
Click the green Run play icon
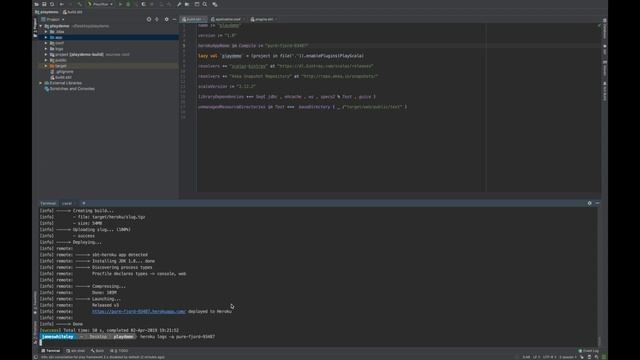pyautogui.click(x=120, y=4)
